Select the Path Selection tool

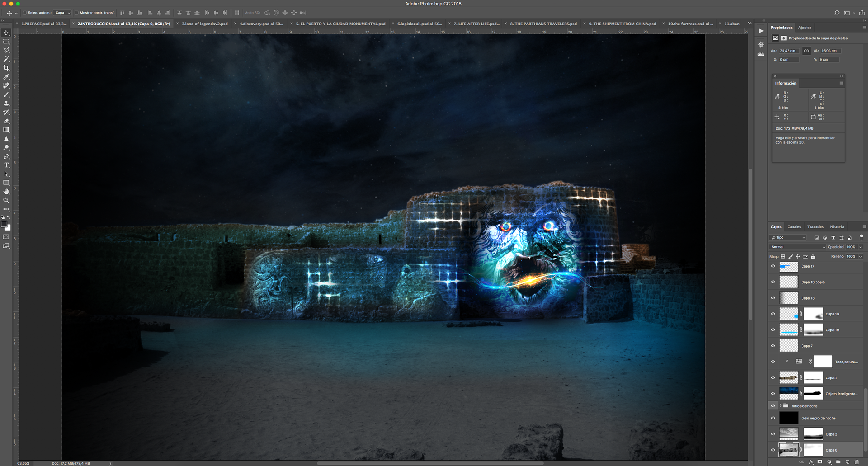pyautogui.click(x=6, y=174)
